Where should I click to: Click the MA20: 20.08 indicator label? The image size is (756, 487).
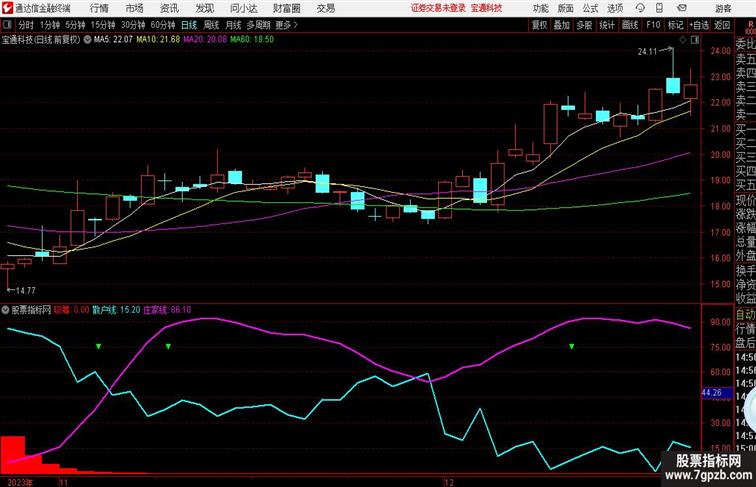[x=205, y=40]
